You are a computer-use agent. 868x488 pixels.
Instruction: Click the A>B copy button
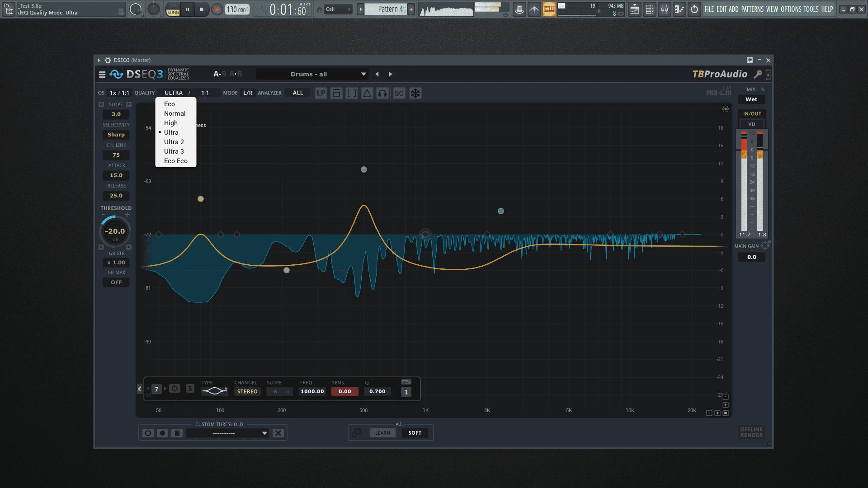[x=236, y=74]
